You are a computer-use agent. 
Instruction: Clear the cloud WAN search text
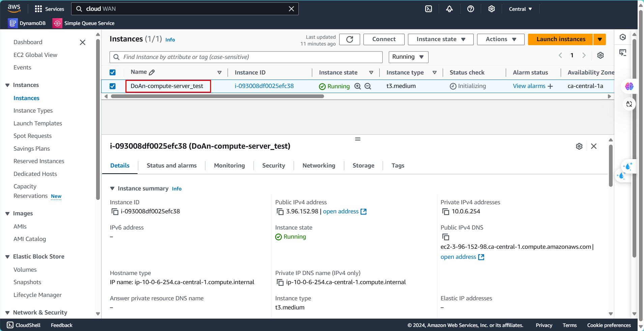click(x=291, y=9)
